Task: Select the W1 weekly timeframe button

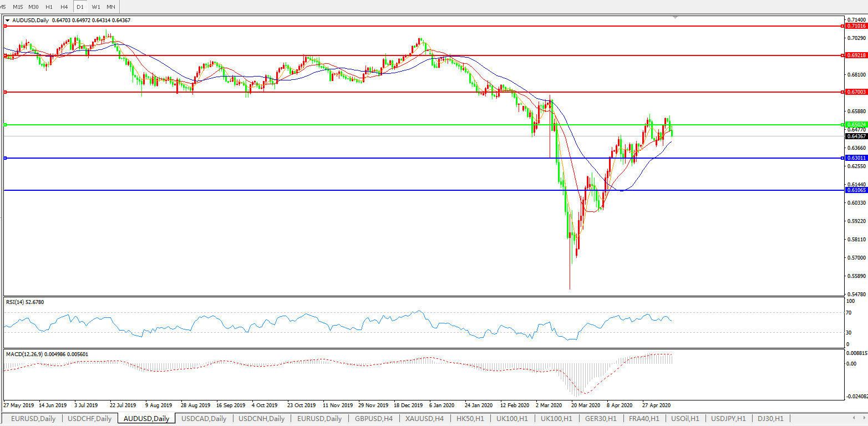Action: point(96,7)
